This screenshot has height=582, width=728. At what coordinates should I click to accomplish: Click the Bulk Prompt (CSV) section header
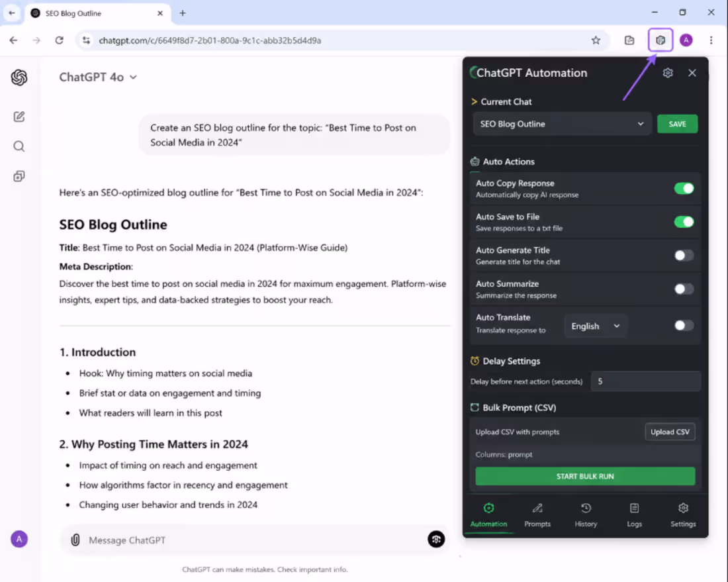click(513, 407)
